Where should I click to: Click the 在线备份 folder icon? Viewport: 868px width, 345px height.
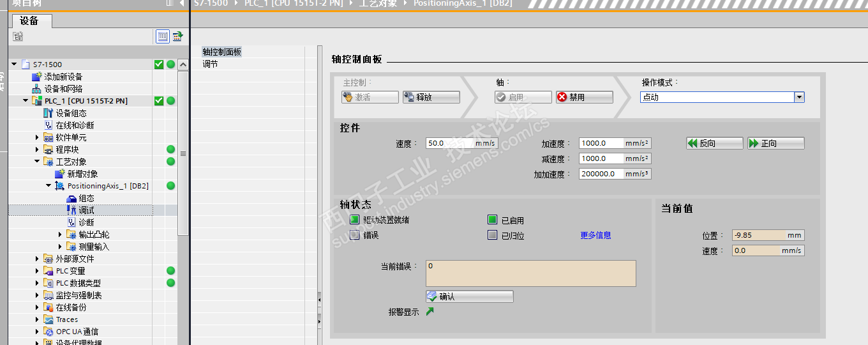point(49,307)
